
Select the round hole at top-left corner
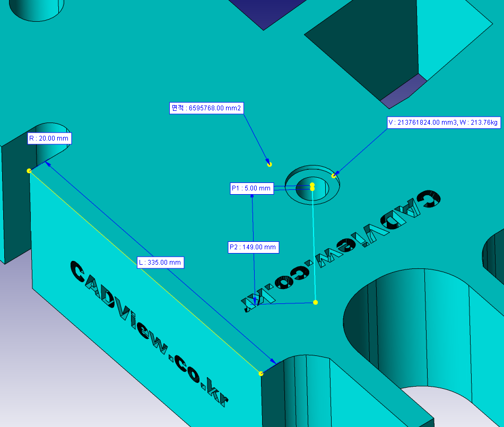tap(38, 10)
